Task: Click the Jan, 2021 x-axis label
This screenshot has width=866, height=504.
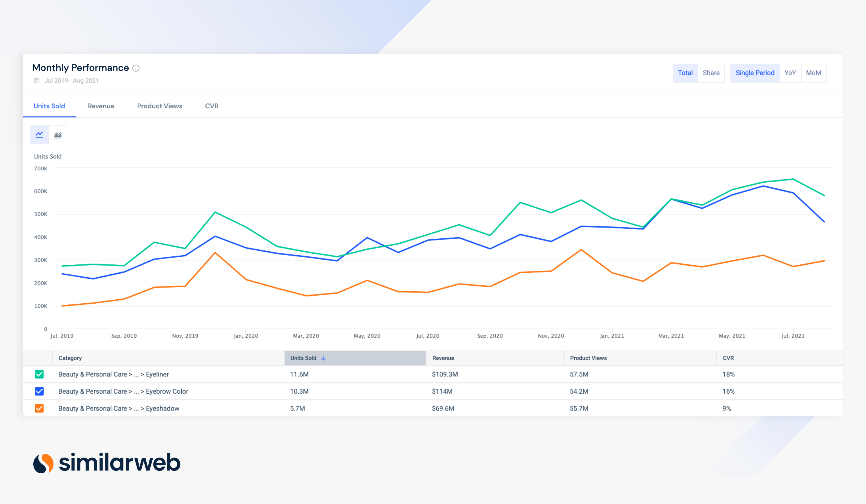Action: [x=612, y=336]
